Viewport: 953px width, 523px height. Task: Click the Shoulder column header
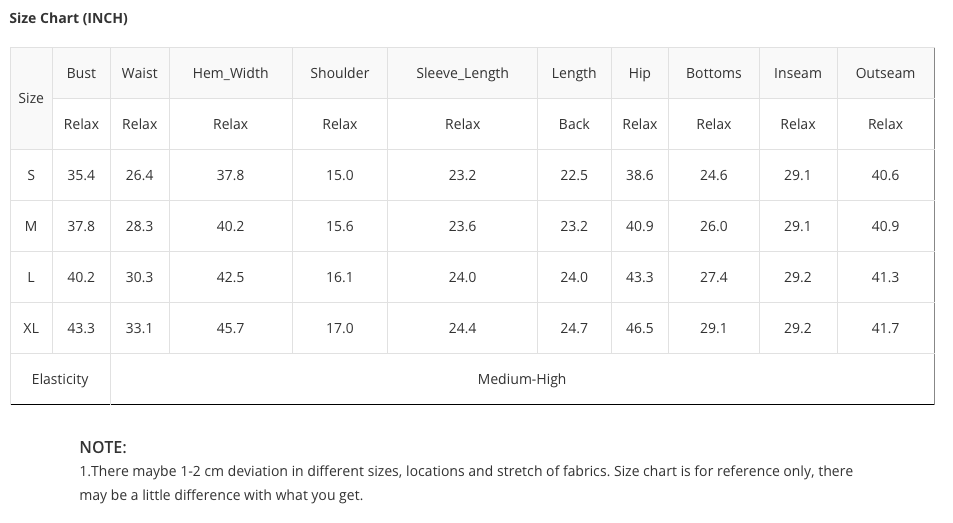(339, 73)
